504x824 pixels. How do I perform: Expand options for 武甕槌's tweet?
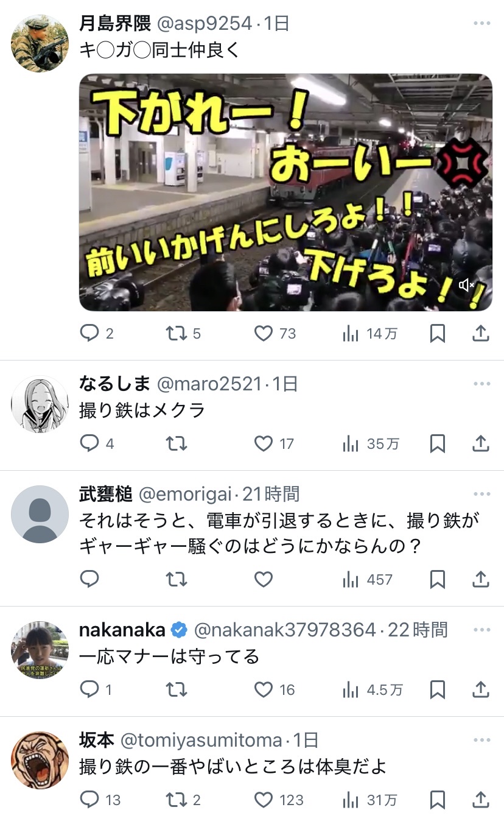point(481,494)
